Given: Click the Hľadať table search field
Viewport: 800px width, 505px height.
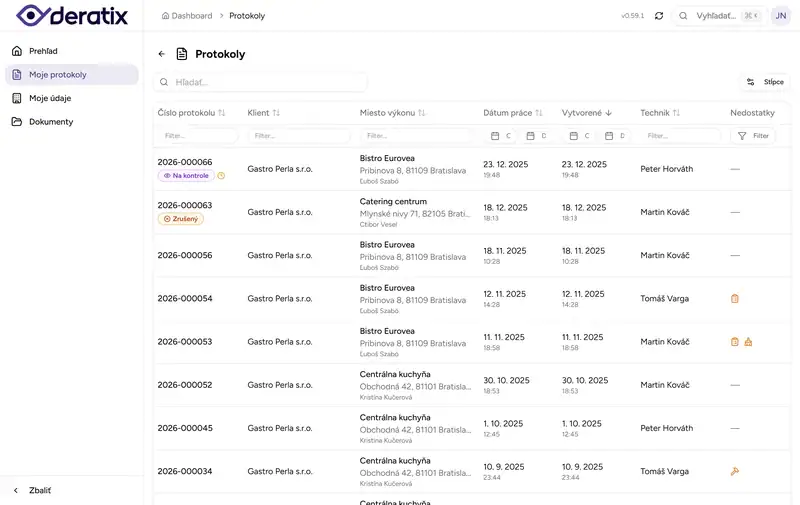Looking at the screenshot, I should 260,82.
